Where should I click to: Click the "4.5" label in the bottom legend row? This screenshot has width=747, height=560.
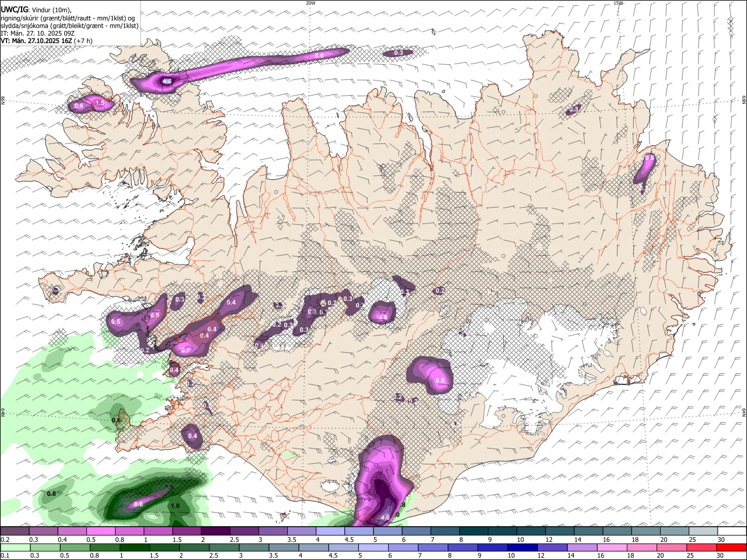pyautogui.click(x=334, y=556)
